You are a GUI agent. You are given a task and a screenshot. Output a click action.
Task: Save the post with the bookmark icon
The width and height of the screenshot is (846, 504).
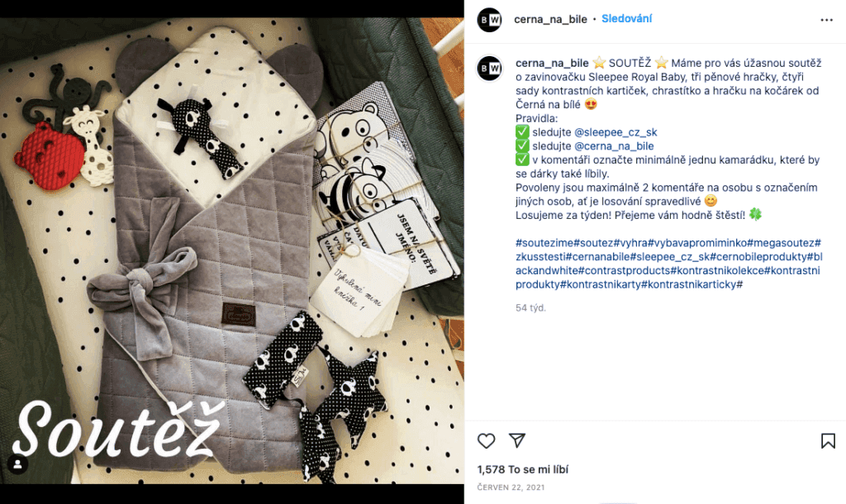(x=828, y=441)
